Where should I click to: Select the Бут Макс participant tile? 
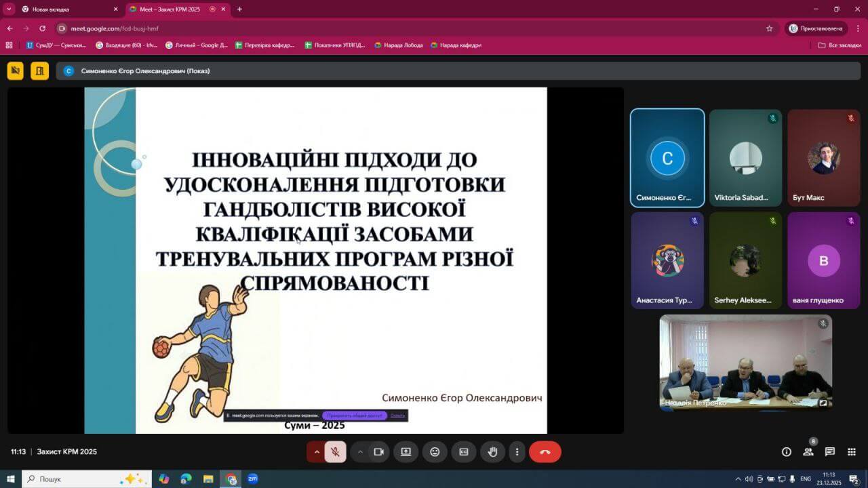(x=823, y=158)
